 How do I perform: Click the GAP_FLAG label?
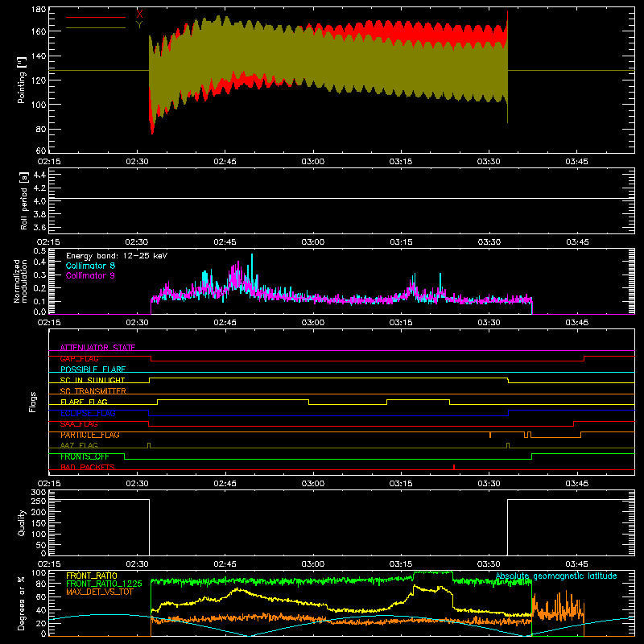[79, 358]
